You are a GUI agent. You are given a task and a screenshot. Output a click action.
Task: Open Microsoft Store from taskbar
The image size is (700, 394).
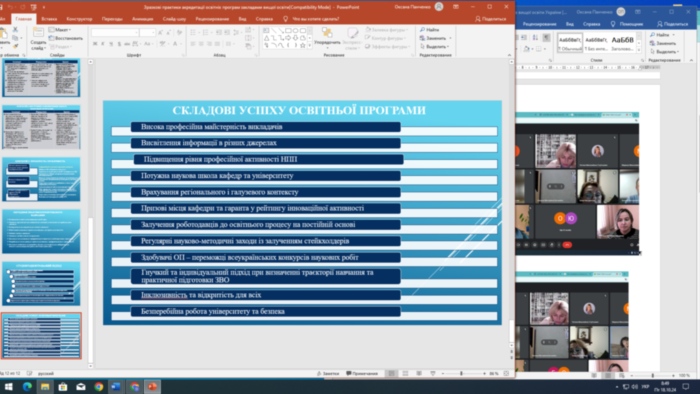[x=63, y=386]
